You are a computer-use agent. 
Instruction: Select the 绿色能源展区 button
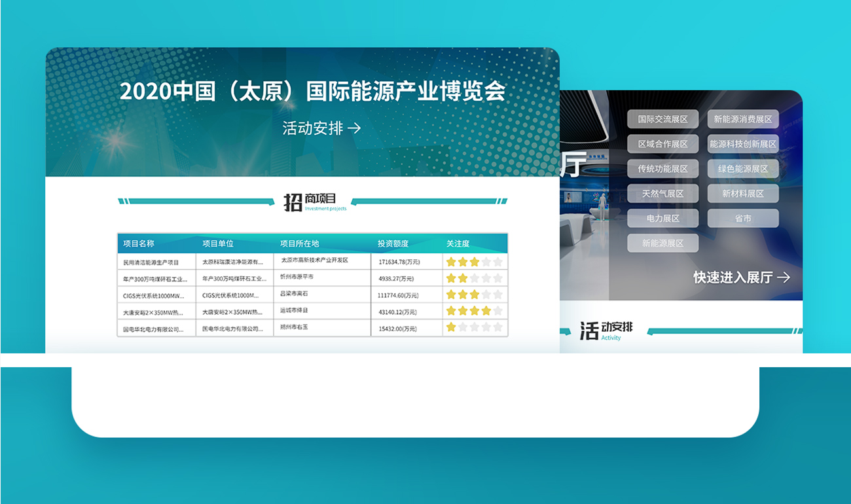pyautogui.click(x=743, y=169)
